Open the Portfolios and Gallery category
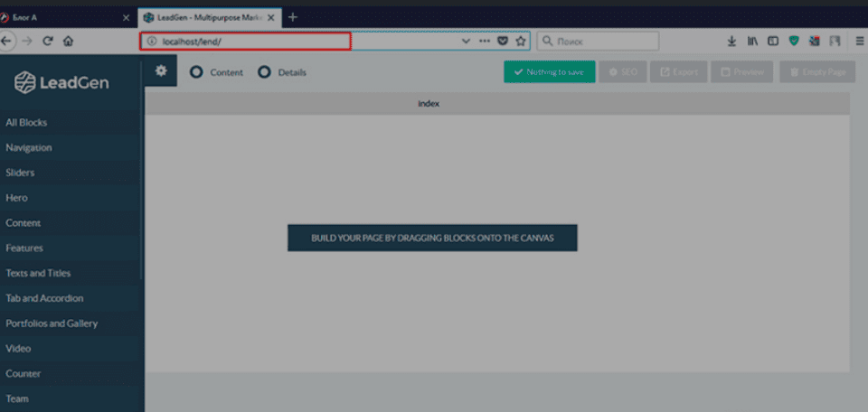Viewport: 868px width, 412px height. click(52, 323)
